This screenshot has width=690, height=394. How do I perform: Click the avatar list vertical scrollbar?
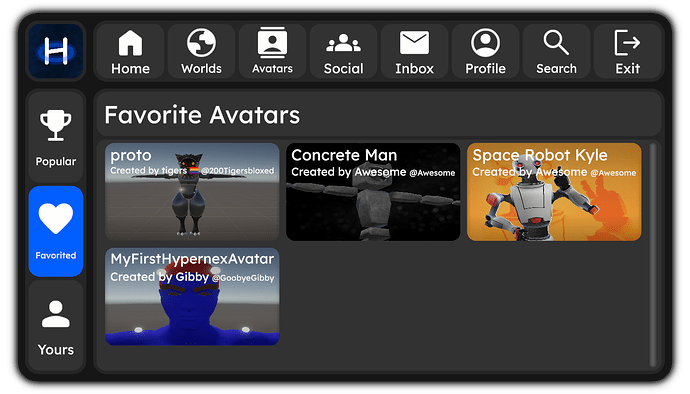653,254
